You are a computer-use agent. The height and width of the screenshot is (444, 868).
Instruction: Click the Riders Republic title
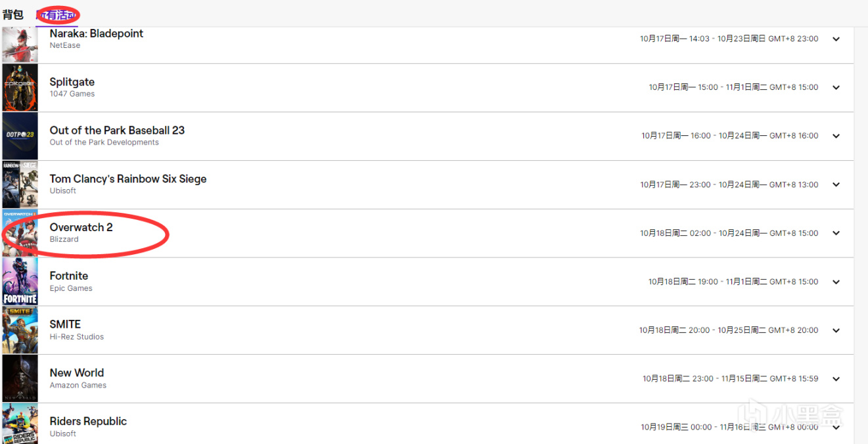click(88, 421)
